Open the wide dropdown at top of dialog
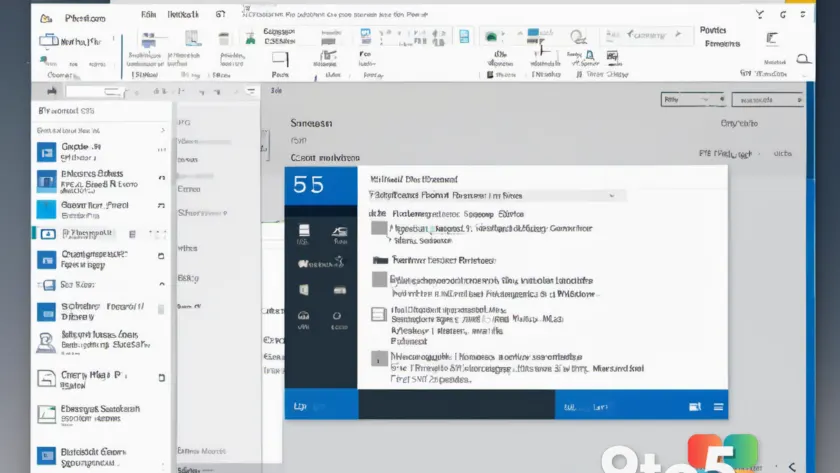The image size is (840, 473). coord(497,196)
